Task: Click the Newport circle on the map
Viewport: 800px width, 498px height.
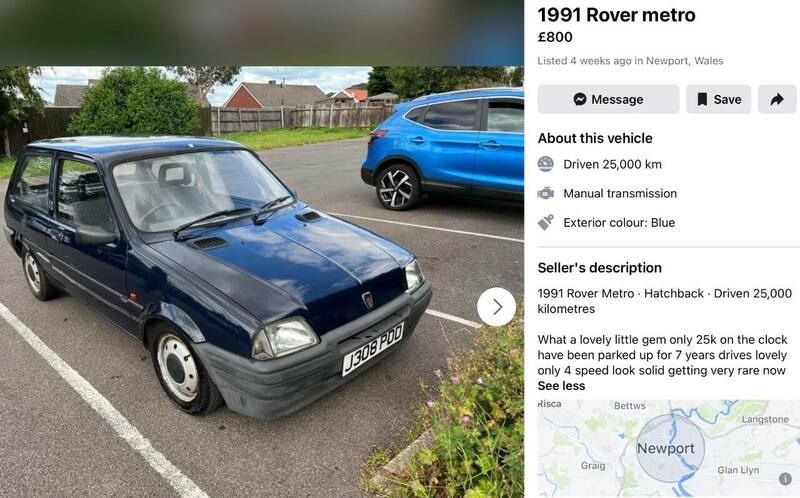Action: [670, 448]
